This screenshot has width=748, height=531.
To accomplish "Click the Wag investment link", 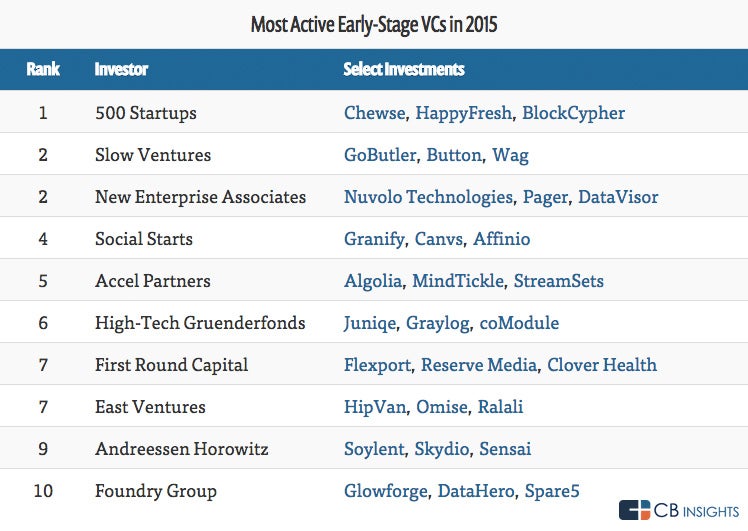I will click(x=510, y=155).
